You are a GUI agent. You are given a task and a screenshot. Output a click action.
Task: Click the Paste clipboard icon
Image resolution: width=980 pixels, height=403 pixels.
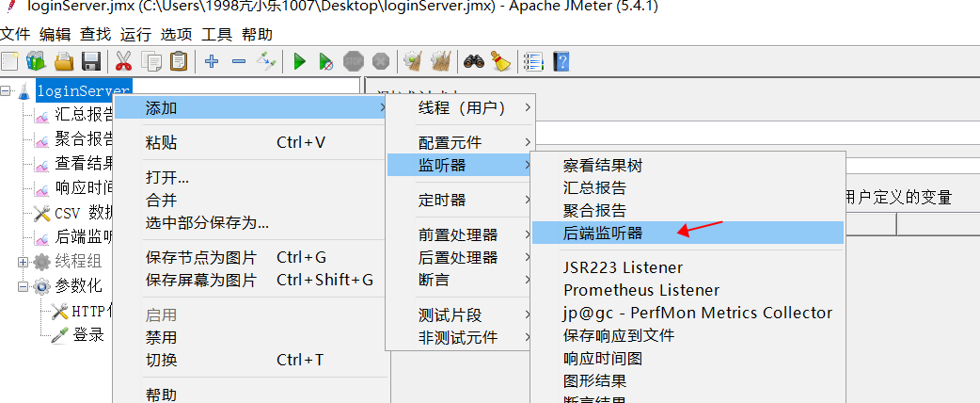coord(179,61)
